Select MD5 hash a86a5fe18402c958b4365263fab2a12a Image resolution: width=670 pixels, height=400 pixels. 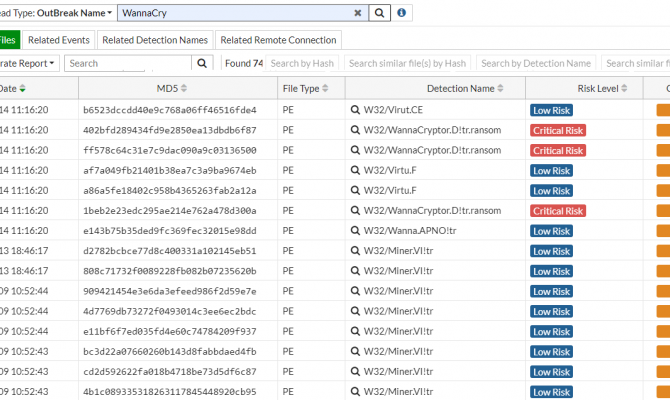[x=170, y=191]
